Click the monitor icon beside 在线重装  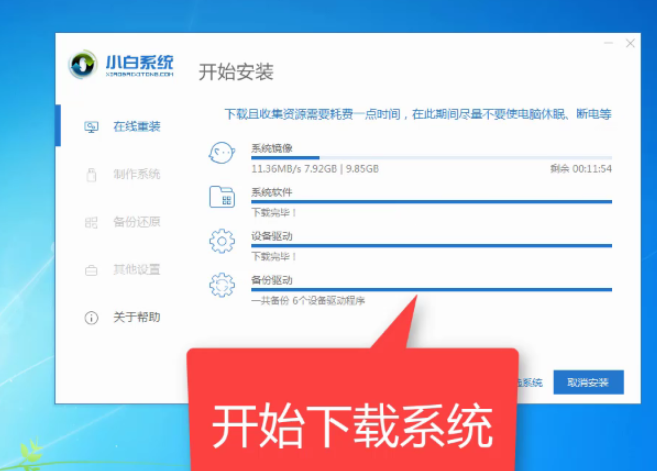91,127
